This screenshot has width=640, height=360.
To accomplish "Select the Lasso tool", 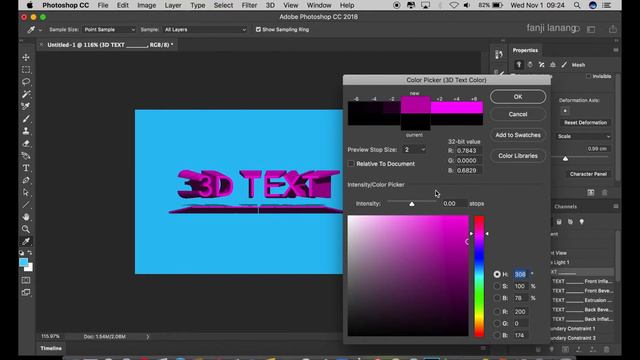I will (26, 82).
